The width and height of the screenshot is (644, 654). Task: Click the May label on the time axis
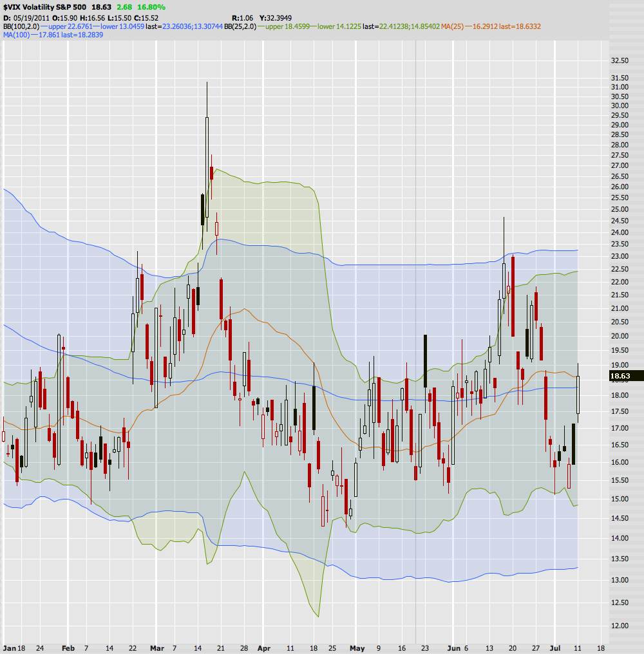356,648
